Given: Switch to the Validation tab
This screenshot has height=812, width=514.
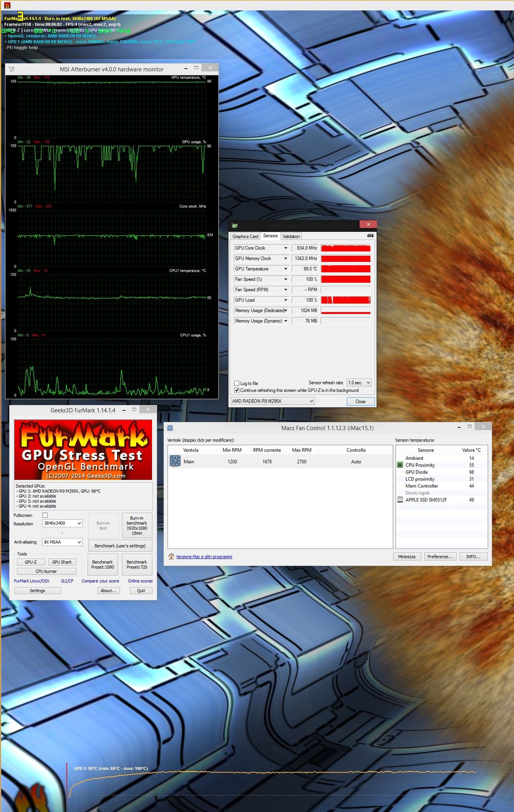Looking at the screenshot, I should [x=291, y=237].
